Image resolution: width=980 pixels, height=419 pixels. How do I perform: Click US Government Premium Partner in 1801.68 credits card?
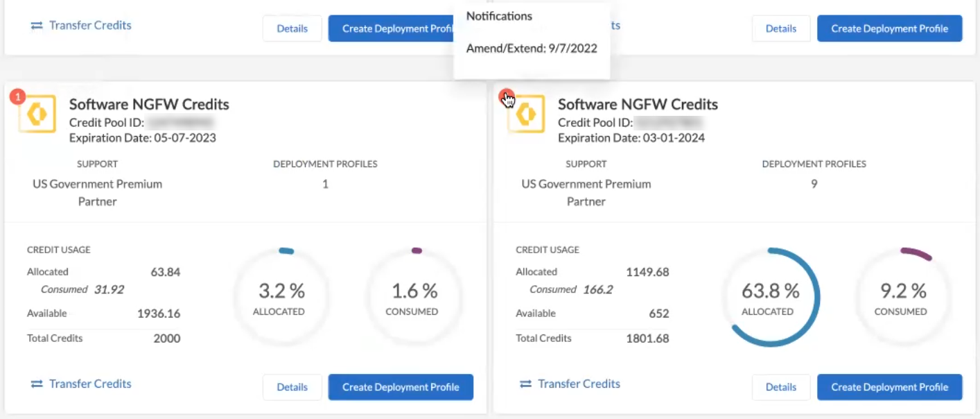coord(586,193)
